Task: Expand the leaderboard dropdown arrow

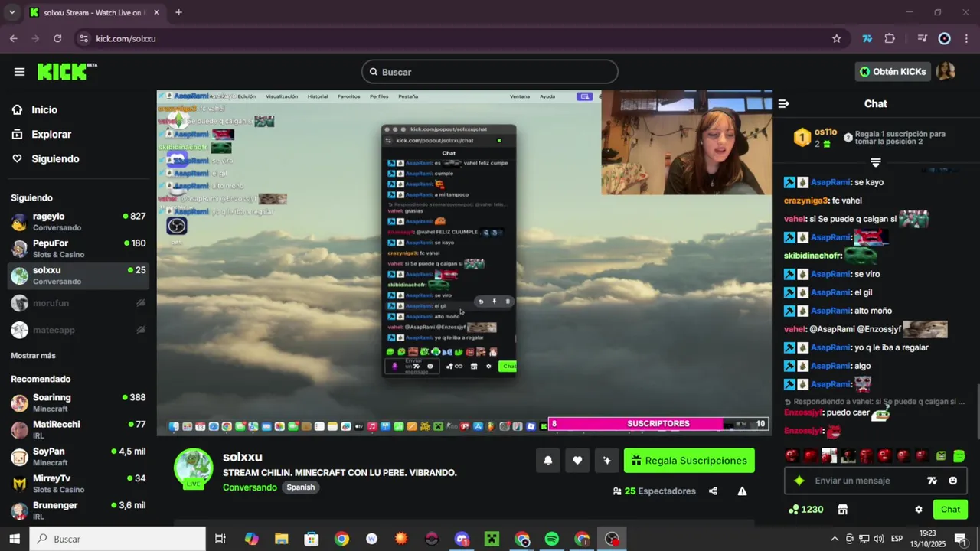Action: [876, 163]
